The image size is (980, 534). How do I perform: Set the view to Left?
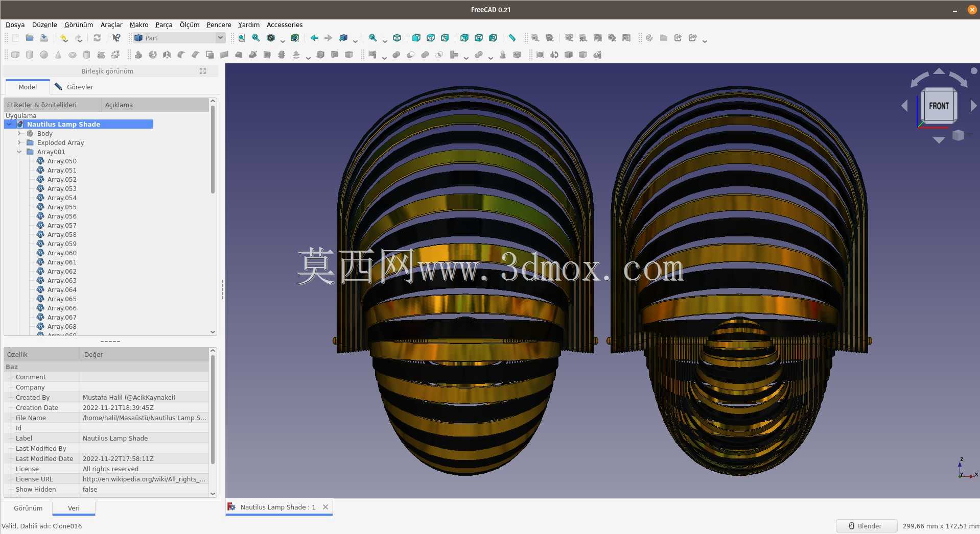(493, 38)
